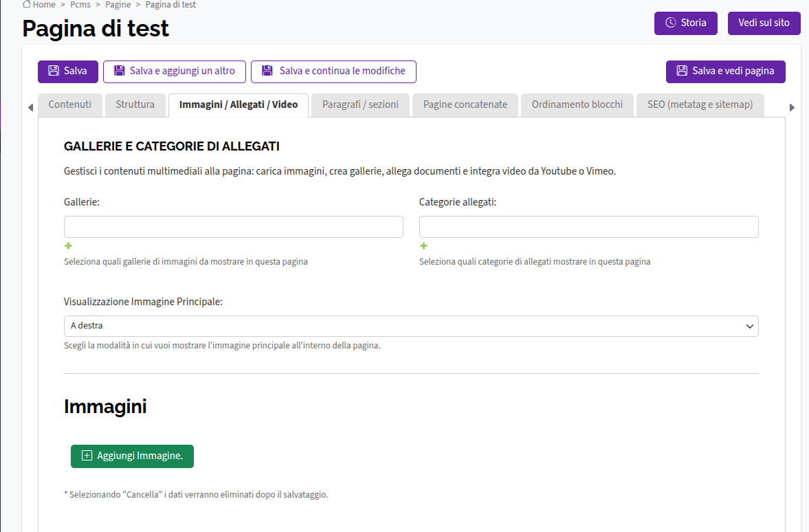This screenshot has height=532, width=809.
Task: Click the 'Gallerie:' field label
Action: [82, 202]
